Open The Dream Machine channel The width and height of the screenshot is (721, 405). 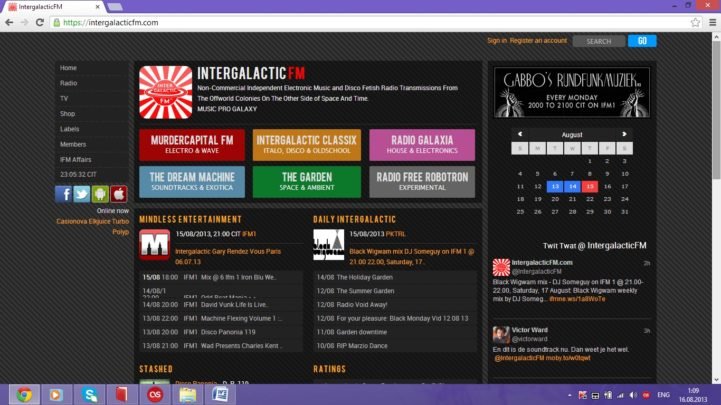(x=192, y=182)
